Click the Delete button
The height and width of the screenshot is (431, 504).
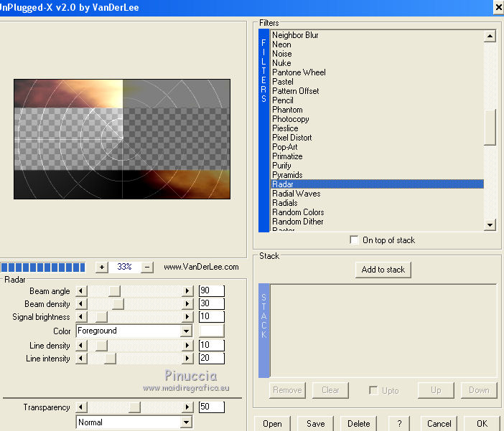[358, 424]
